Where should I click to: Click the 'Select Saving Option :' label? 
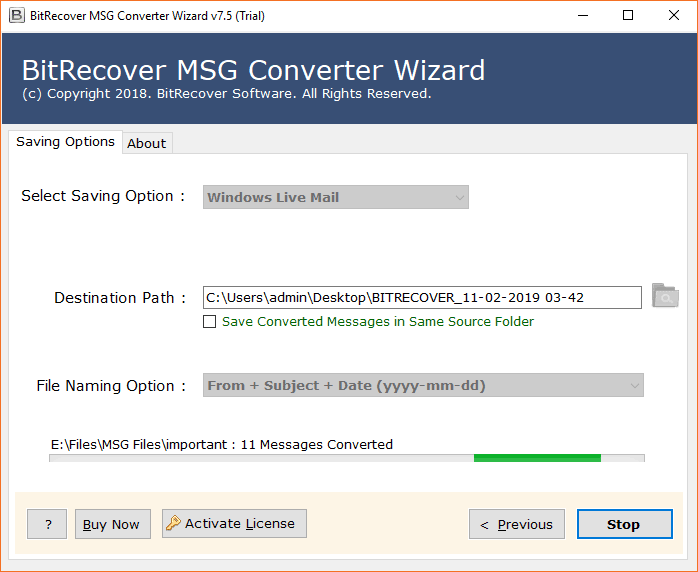click(x=103, y=196)
